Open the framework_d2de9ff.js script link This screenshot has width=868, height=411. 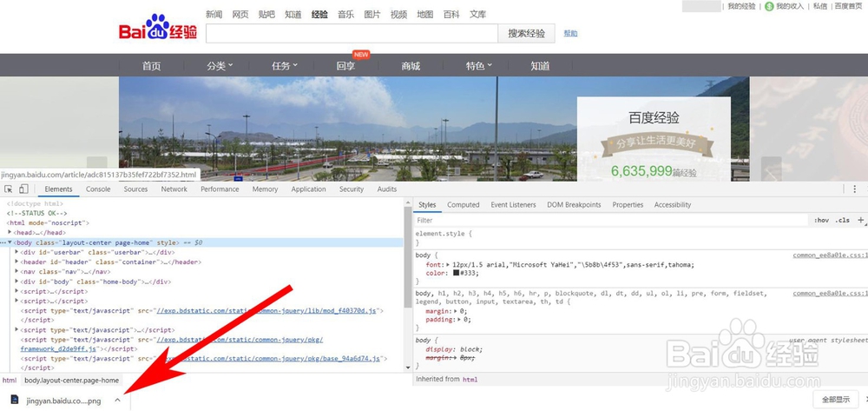pyautogui.click(x=58, y=349)
